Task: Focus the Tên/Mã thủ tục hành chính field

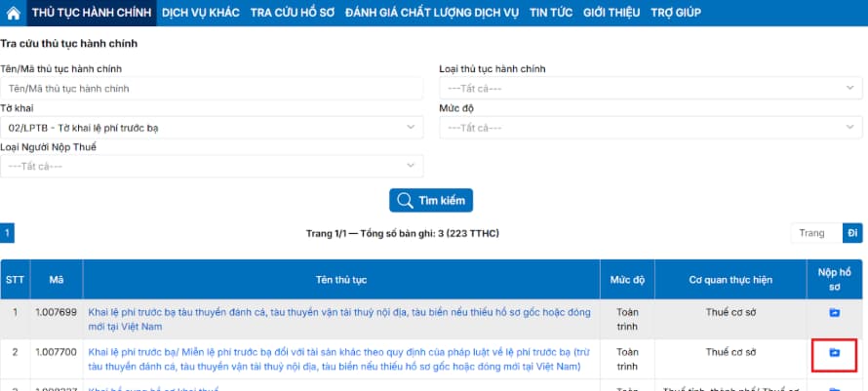Action: click(x=212, y=89)
